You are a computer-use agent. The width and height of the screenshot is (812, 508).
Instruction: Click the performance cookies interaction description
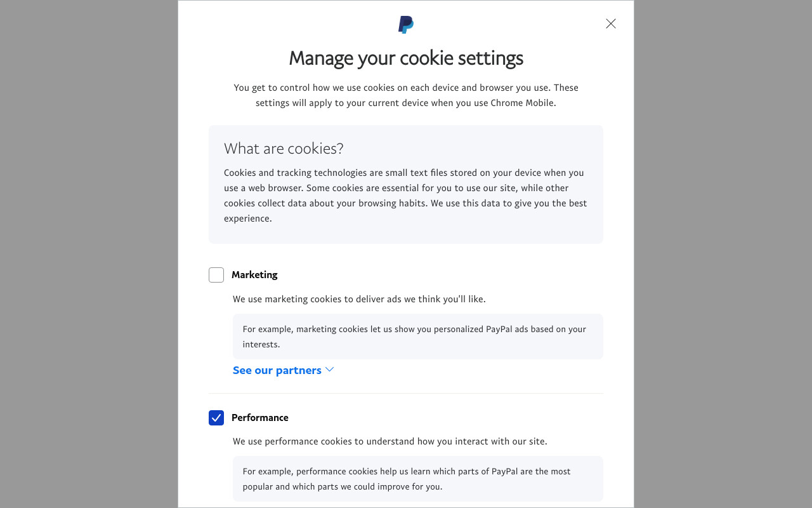390,441
